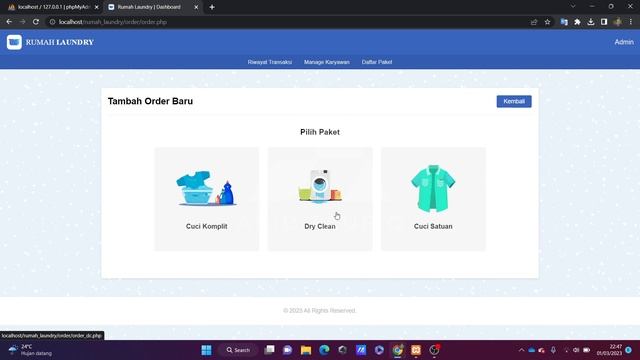Launch Microsoft Edge from taskbar

pyautogui.click(x=324, y=350)
